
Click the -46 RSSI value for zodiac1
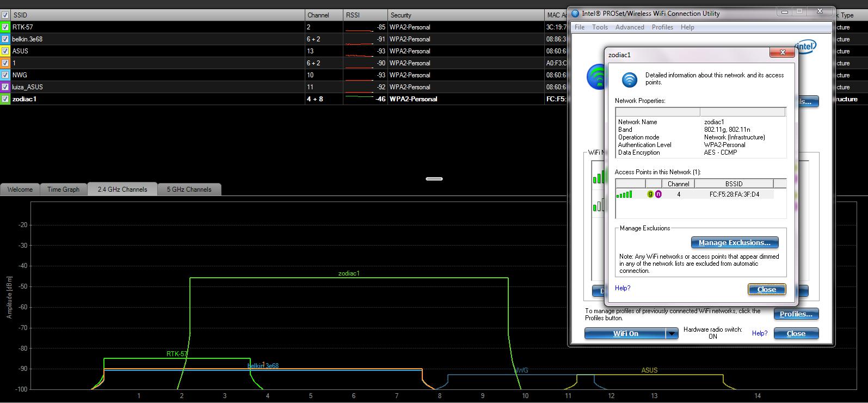(x=380, y=99)
